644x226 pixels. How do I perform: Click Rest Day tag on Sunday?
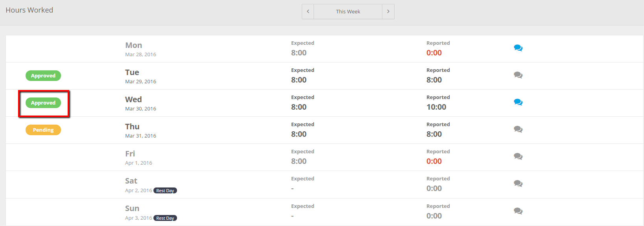point(165,218)
